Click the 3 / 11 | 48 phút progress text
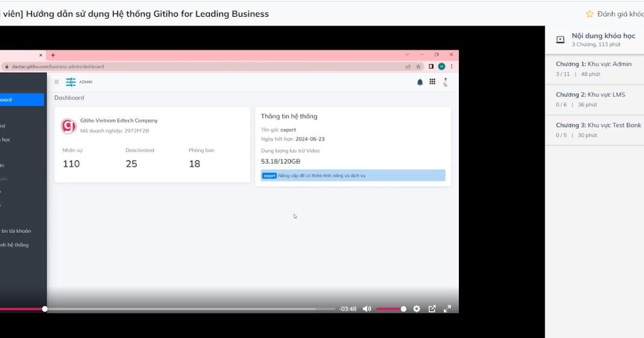This screenshot has width=644, height=338. (x=578, y=74)
